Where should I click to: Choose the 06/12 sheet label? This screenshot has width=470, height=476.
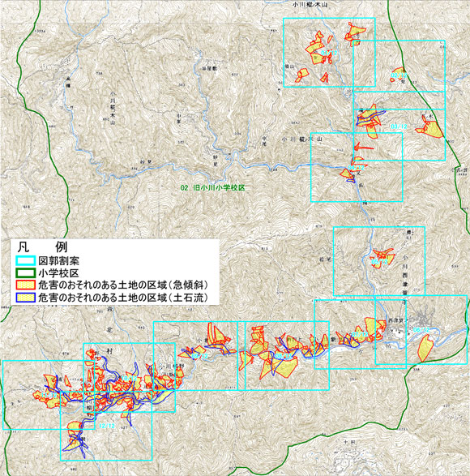point(421,330)
